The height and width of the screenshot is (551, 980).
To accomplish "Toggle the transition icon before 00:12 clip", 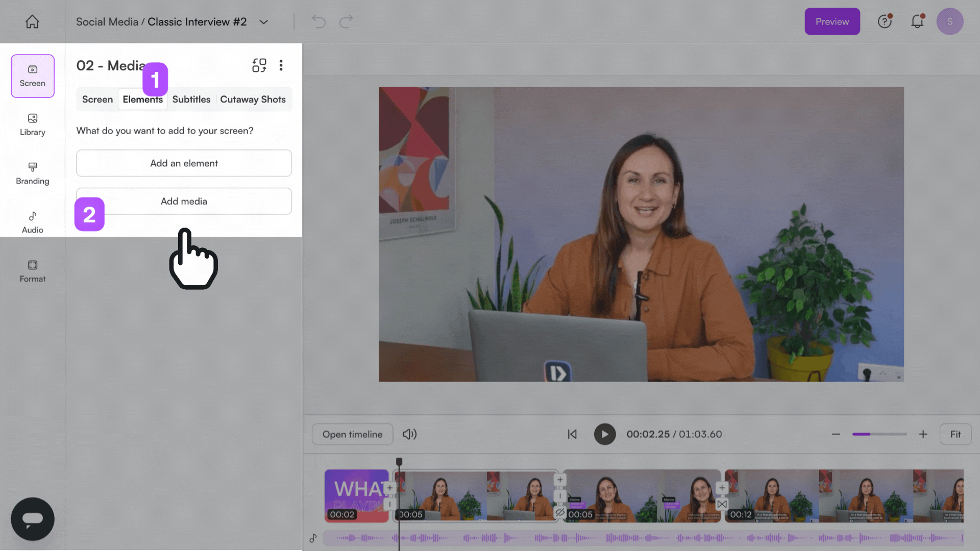I will (x=722, y=504).
